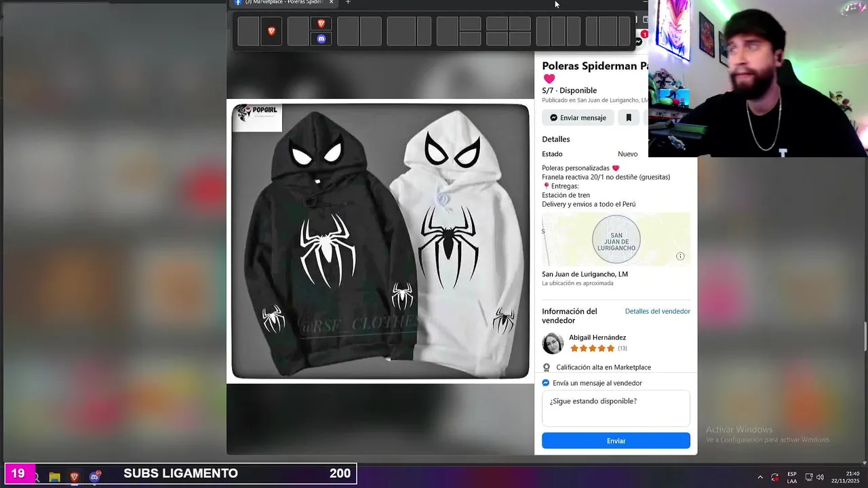Pick the Brave zone in second snap layout
Screen dimensions: 868x488
click(321, 24)
